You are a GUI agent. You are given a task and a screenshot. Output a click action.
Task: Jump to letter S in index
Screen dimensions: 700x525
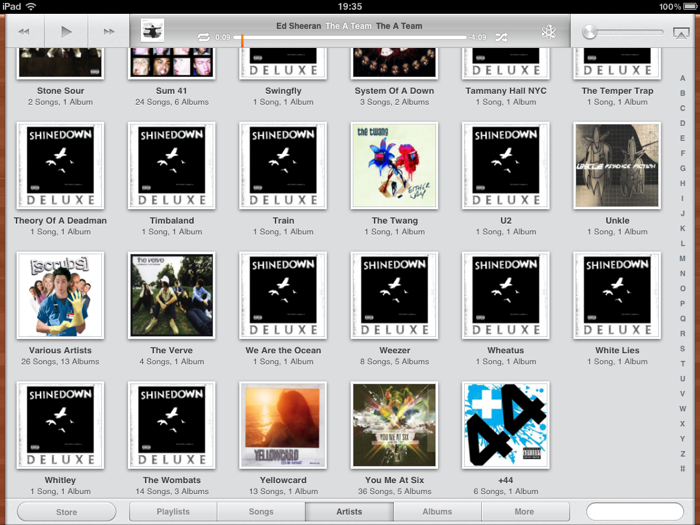coord(682,349)
